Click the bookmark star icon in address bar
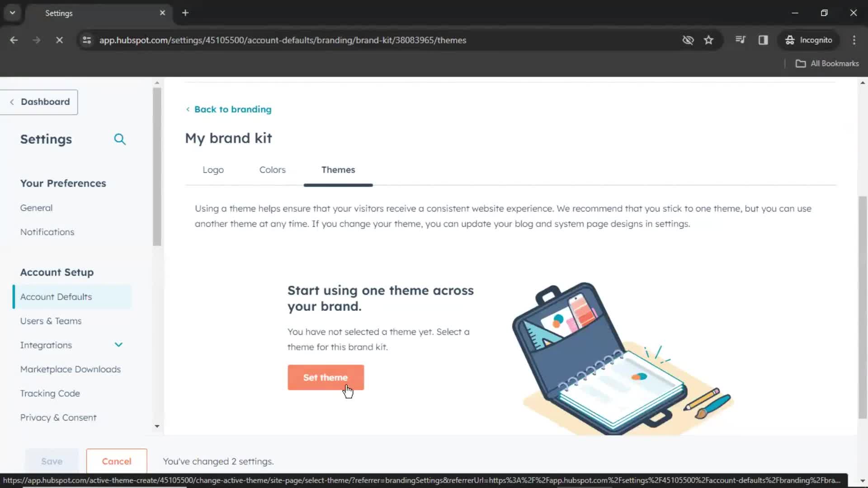 [x=709, y=40]
